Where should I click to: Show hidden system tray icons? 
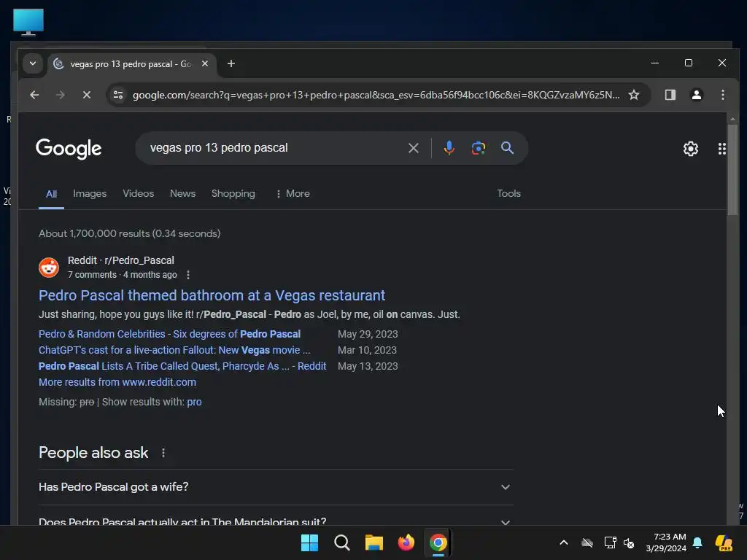click(564, 542)
